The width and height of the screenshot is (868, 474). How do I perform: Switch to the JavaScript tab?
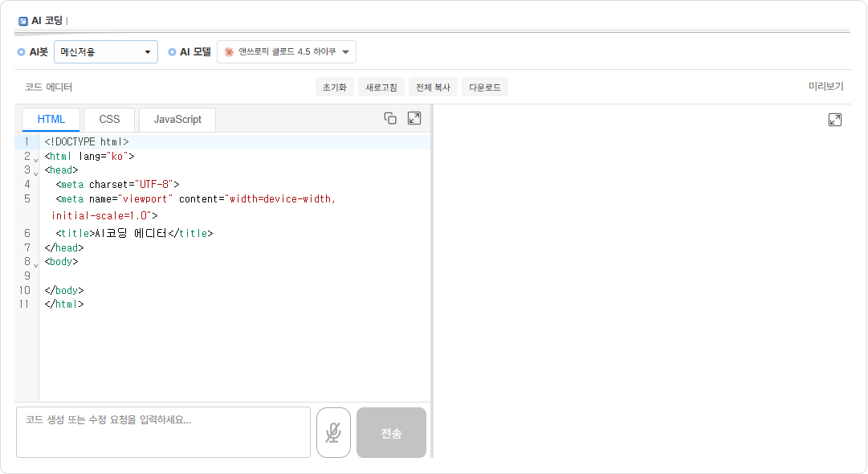[177, 119]
